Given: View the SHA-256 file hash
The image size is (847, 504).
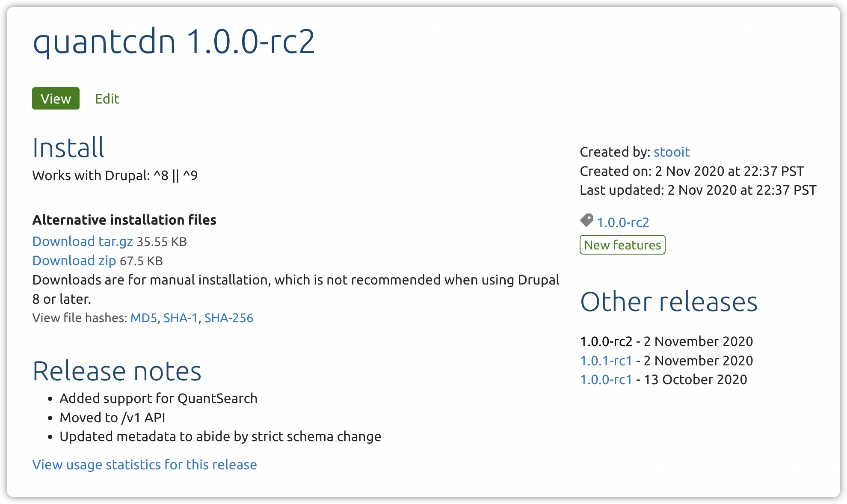Looking at the screenshot, I should point(228,318).
